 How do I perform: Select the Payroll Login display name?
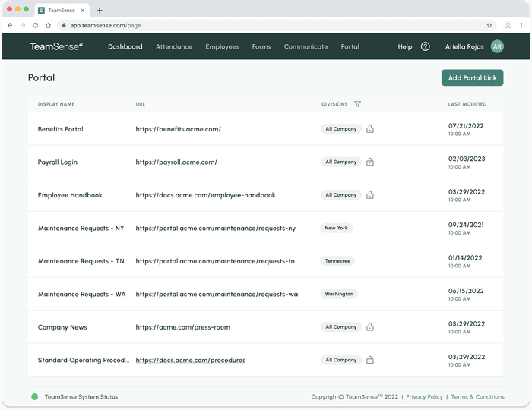[x=58, y=162]
